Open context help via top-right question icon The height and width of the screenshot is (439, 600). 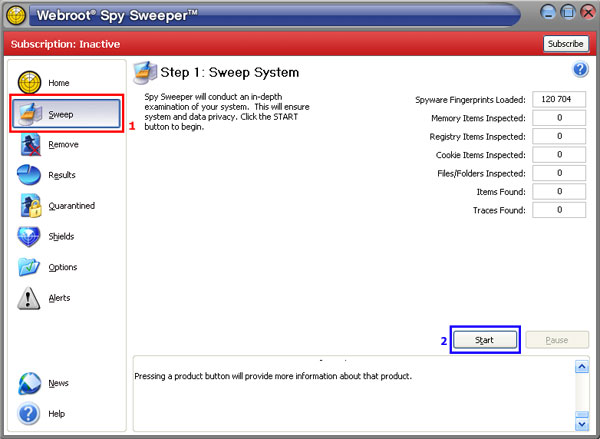coord(580,70)
